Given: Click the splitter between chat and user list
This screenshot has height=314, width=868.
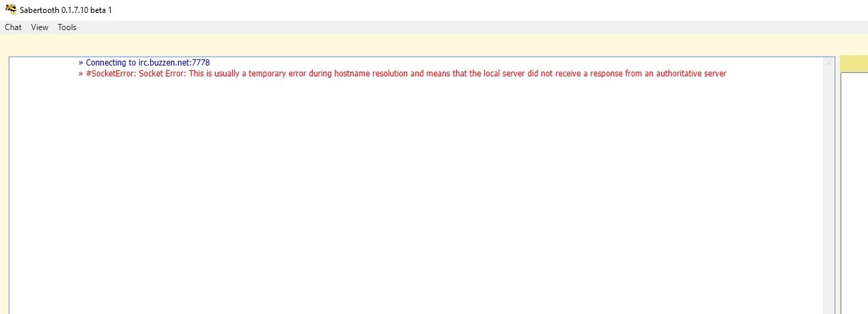Looking at the screenshot, I should [838, 185].
